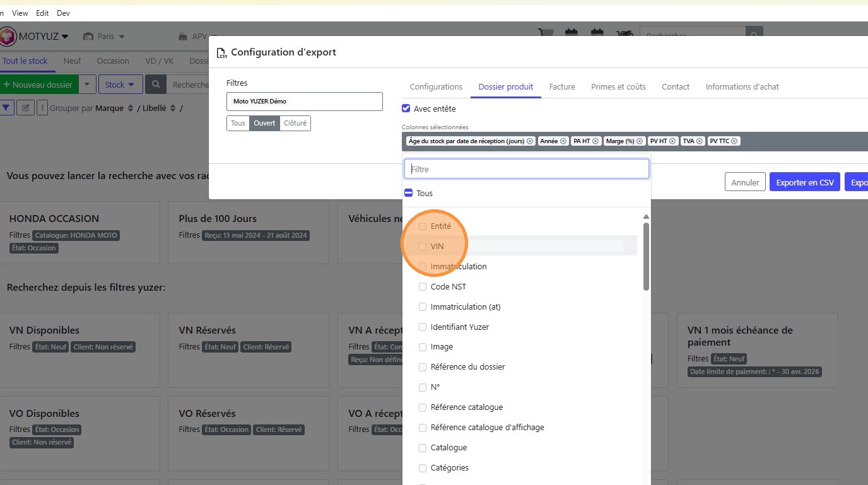The height and width of the screenshot is (485, 868).
Task: Open the Stock dropdown button
Action: 120,85
